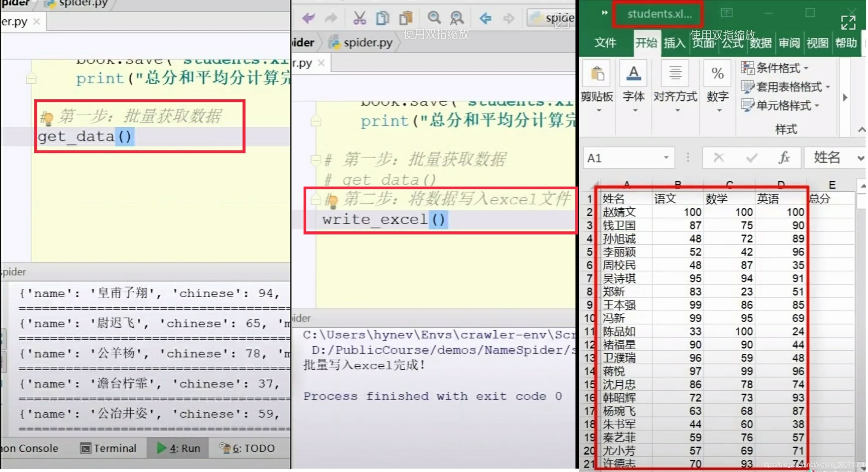The width and height of the screenshot is (868, 472).
Task: Click the Paste clipboard icon in PyCharm toolbar
Action: 406,18
